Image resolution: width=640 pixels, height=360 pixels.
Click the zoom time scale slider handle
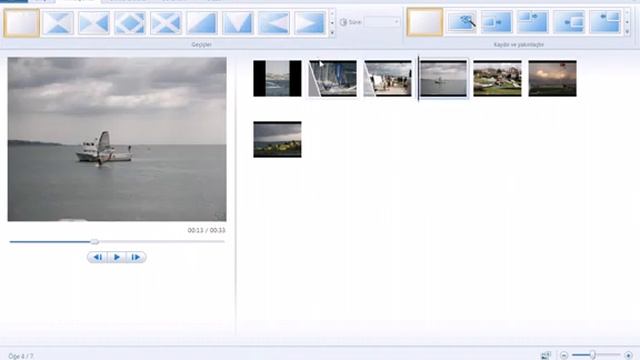coord(592,355)
